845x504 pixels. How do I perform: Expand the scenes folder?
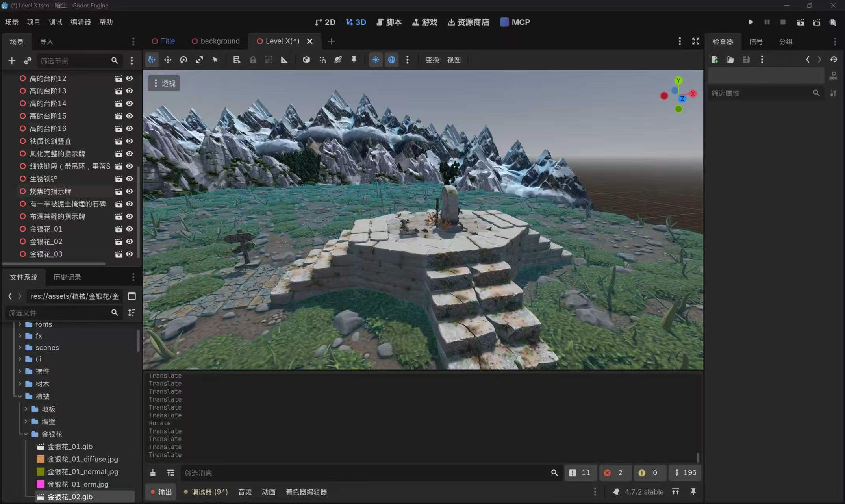pyautogui.click(x=20, y=347)
